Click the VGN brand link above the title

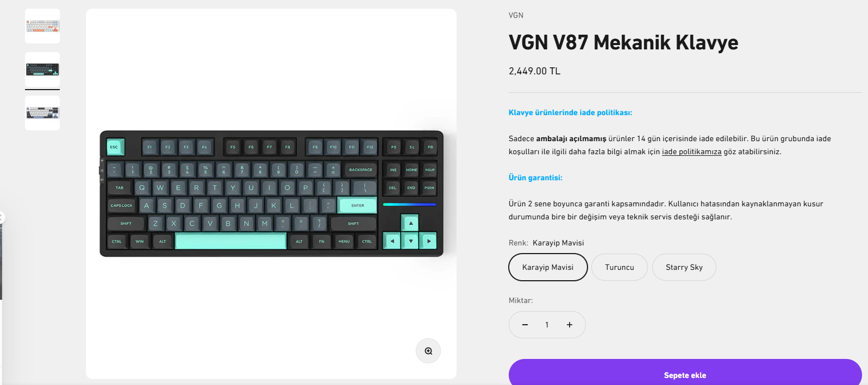[516, 15]
